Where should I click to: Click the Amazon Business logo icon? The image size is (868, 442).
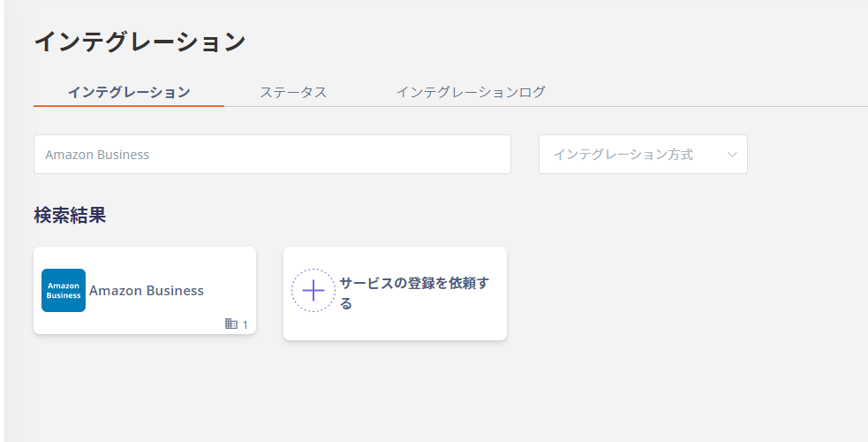coord(64,290)
